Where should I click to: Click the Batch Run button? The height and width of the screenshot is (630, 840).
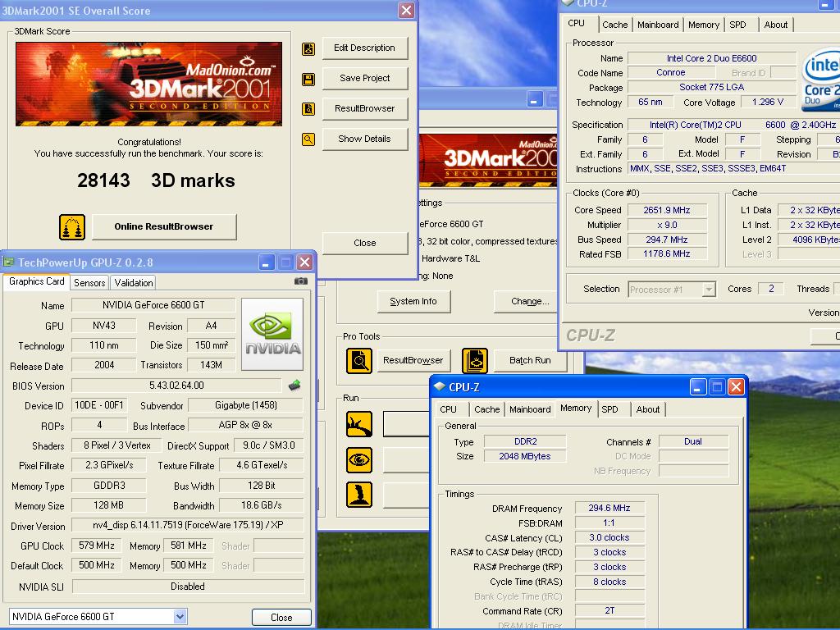click(x=530, y=361)
